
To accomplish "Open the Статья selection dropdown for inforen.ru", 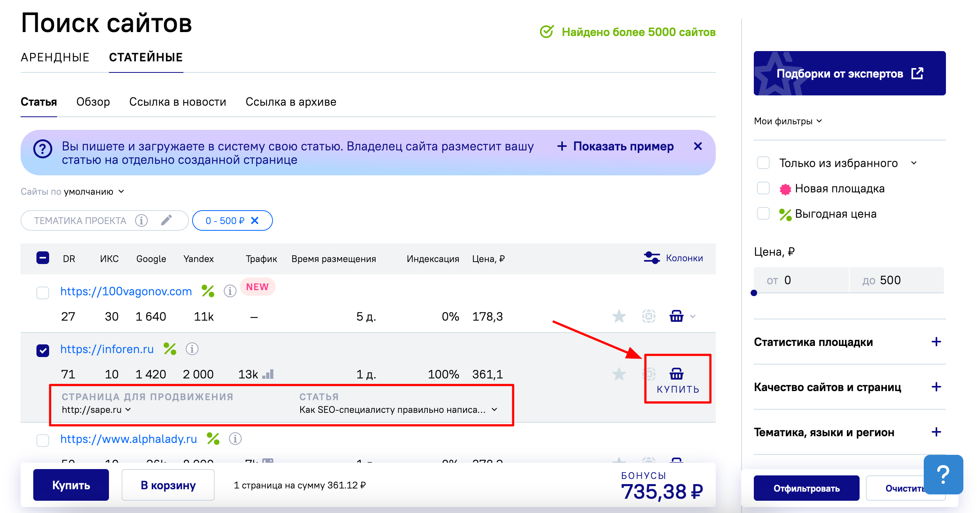I will click(x=398, y=410).
